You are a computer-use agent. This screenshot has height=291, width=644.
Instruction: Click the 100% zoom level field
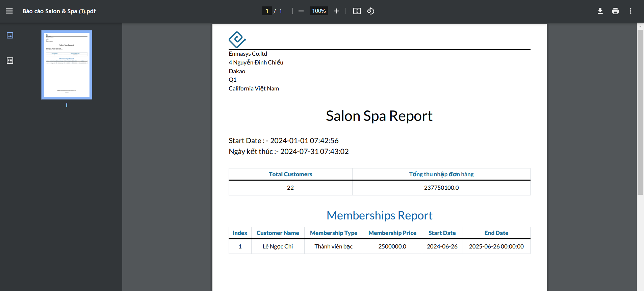[319, 11]
